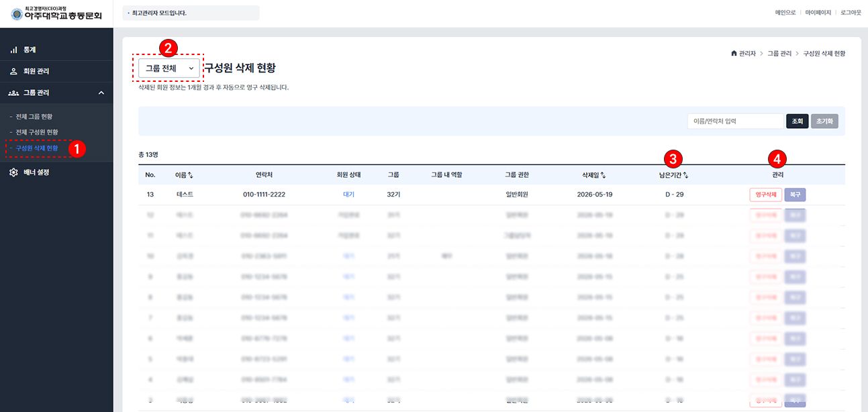868x412 pixels.
Task: Click the D - 29 value in row 13
Action: coord(674,195)
